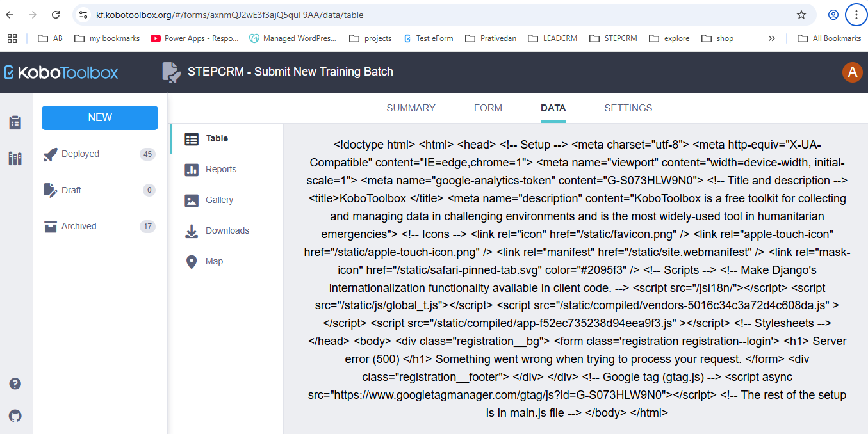
Task: Open the Chrome three-dot menu
Action: 856,15
